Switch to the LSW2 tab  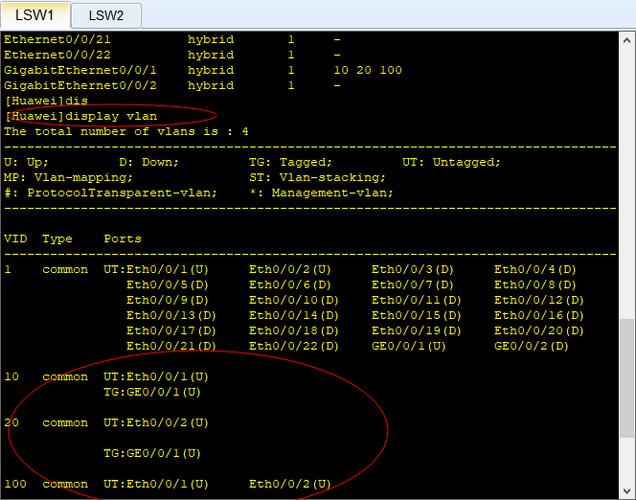pos(106,16)
